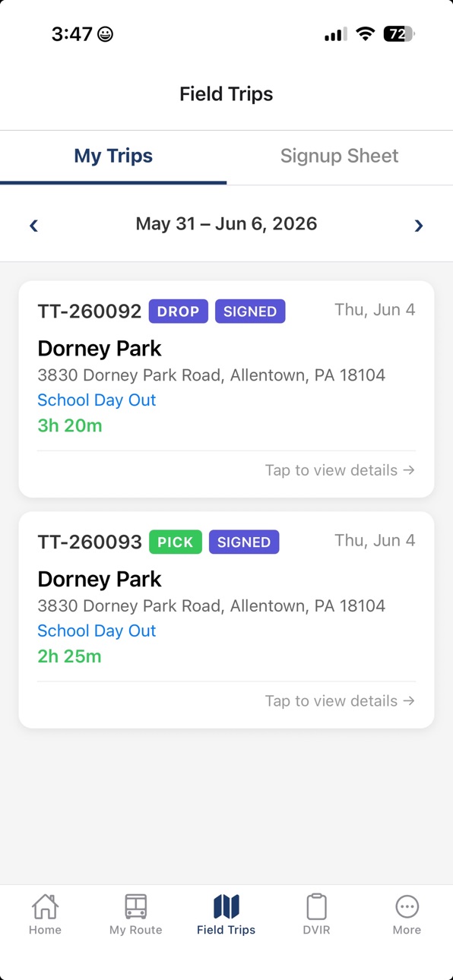Select the My Trips tab

tap(113, 156)
